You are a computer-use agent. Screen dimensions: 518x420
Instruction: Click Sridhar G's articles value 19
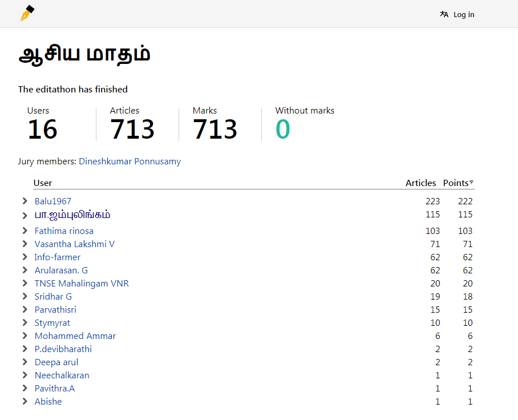tap(435, 296)
